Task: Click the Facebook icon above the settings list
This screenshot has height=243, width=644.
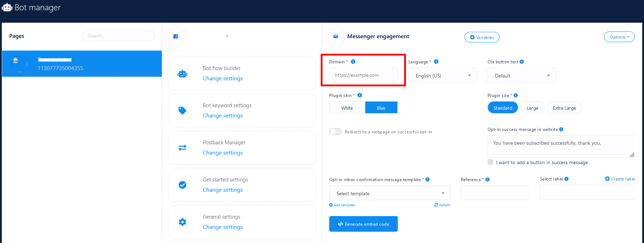Action: (176, 36)
